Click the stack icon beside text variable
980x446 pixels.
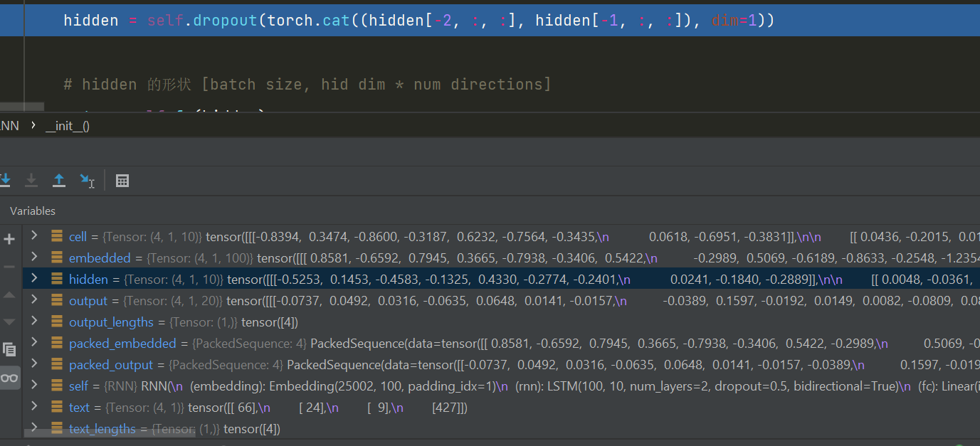(x=56, y=408)
